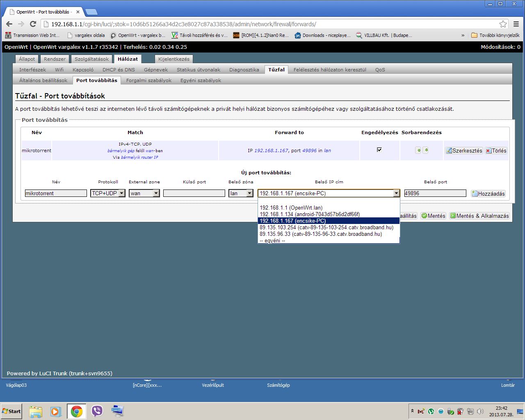
Task: Switch to Chrome in the taskbar
Action: (76, 411)
